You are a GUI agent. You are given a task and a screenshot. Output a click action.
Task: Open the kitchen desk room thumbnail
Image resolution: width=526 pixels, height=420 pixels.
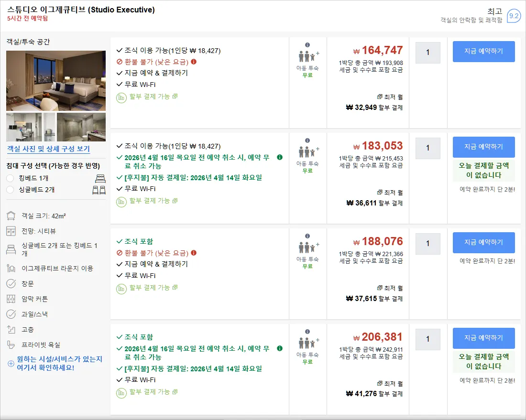pos(31,127)
